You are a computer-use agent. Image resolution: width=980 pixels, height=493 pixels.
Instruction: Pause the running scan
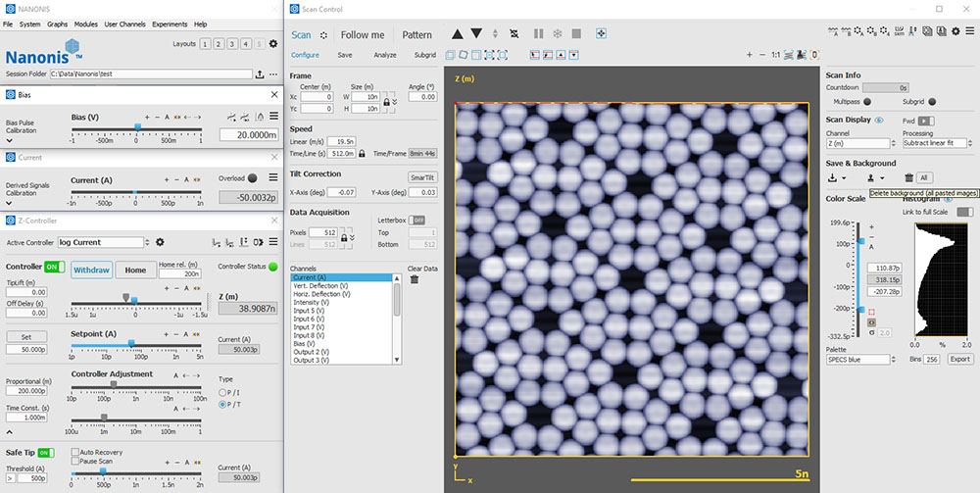tap(538, 34)
